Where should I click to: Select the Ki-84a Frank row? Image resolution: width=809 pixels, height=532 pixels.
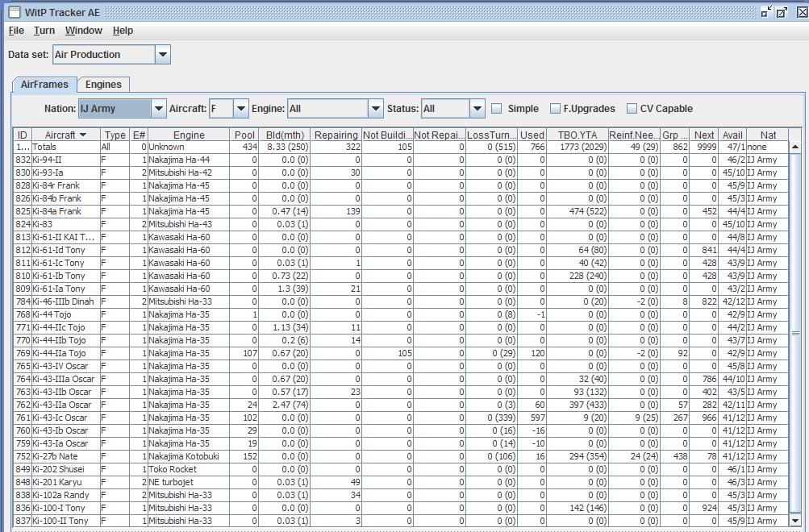pyautogui.click(x=402, y=211)
